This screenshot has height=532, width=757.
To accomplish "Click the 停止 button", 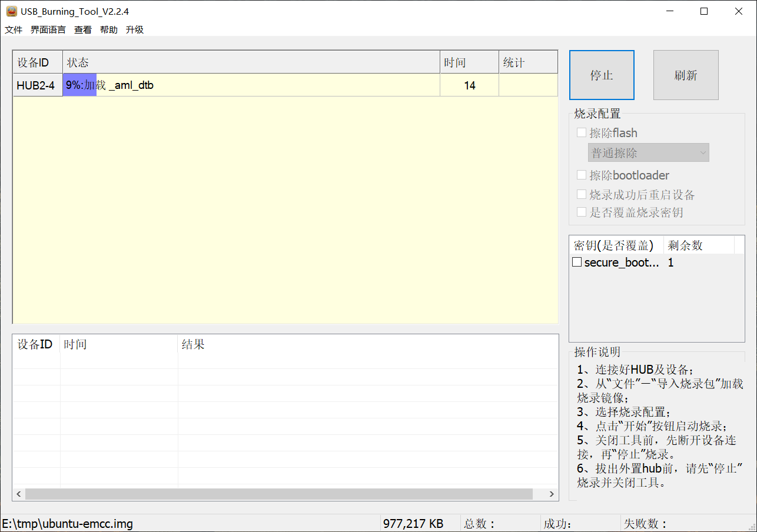I will 602,75.
